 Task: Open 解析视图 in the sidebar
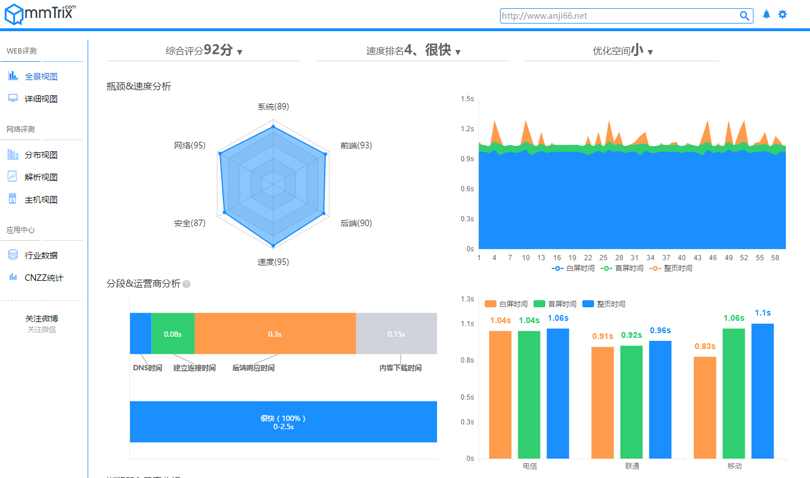click(x=41, y=177)
